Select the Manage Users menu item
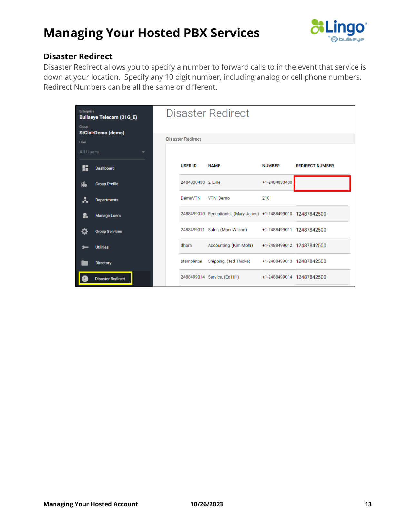 [108, 216]
